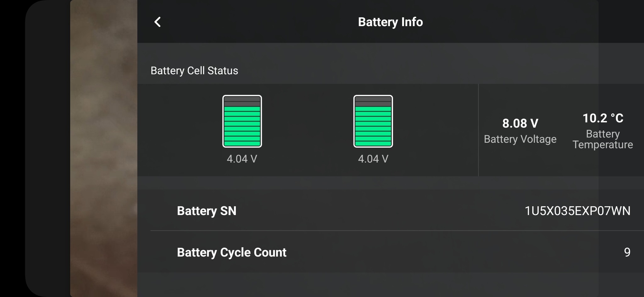Click the gray empty segment of first cell
Viewport: 644px width, 297px height.
242,102
